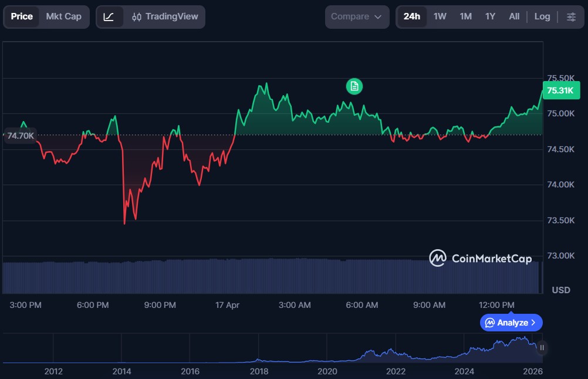Click the 75.31K current price tag
This screenshot has width=588, height=379.
click(x=561, y=90)
